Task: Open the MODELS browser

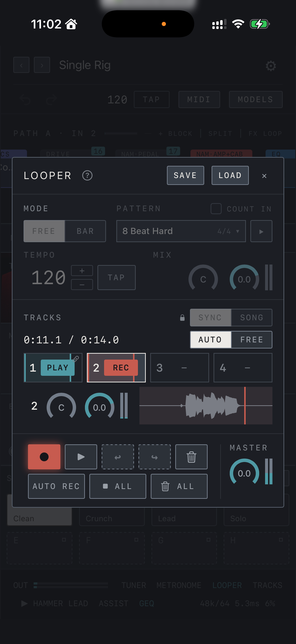Action: 256,99
